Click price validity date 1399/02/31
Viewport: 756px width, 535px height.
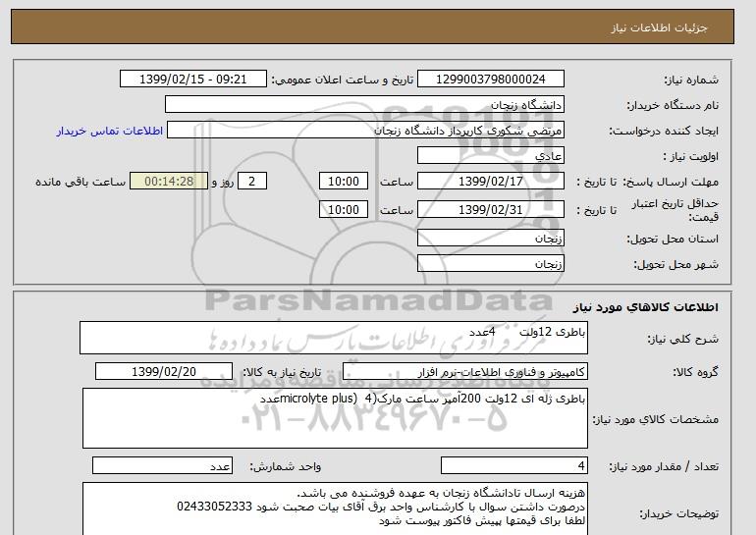click(x=490, y=210)
